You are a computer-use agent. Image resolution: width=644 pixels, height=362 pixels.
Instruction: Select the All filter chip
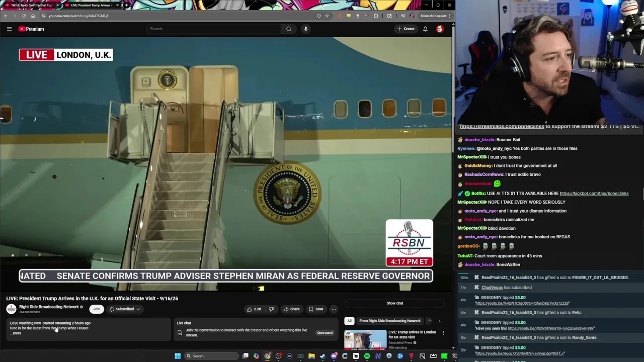tap(349, 321)
